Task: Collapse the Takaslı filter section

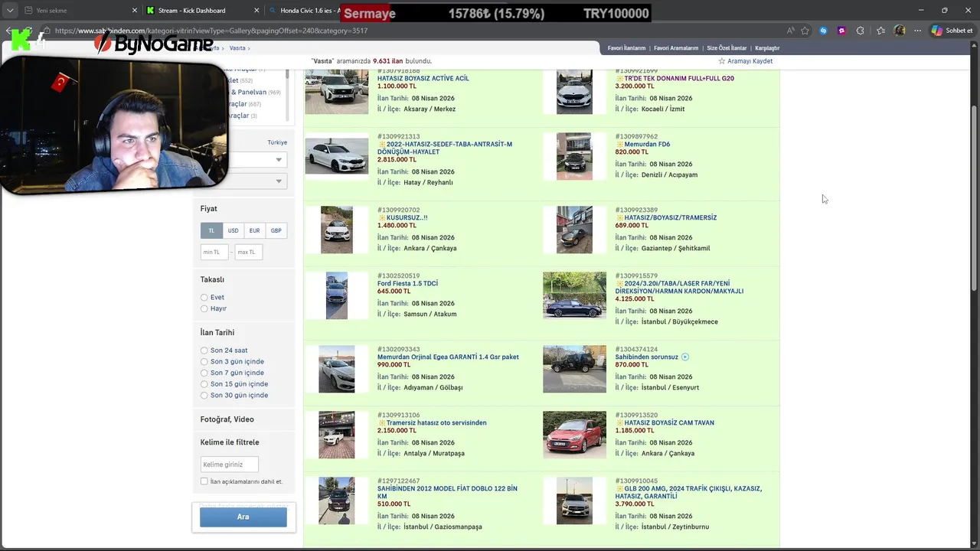Action: point(212,280)
